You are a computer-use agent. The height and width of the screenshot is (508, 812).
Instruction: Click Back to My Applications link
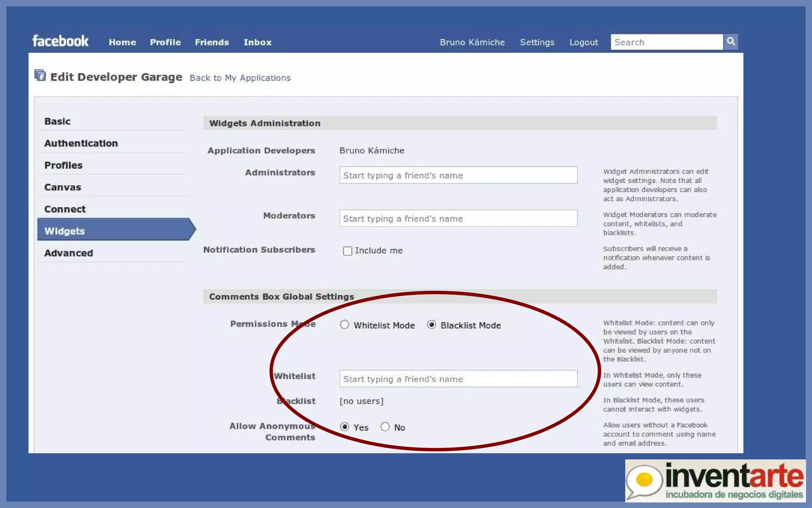coord(240,78)
